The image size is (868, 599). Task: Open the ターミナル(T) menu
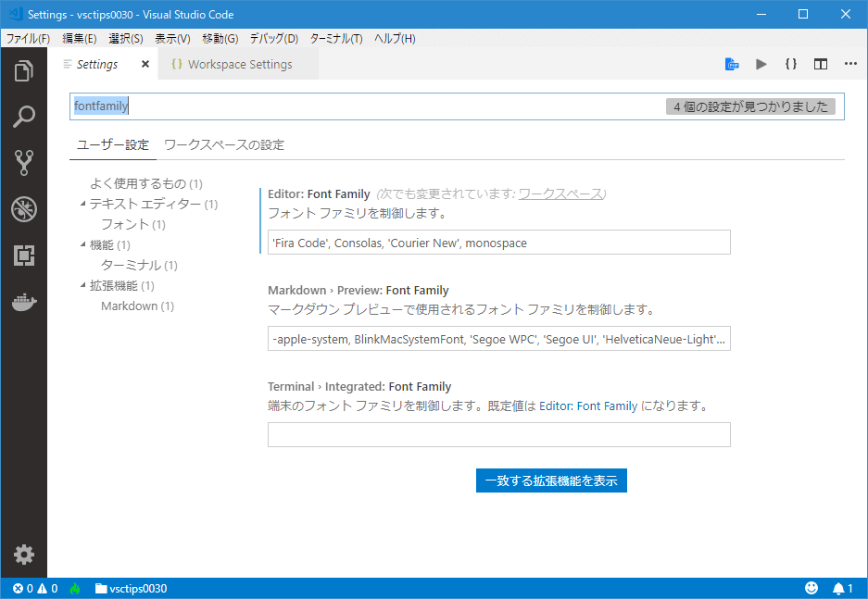pyautogui.click(x=336, y=38)
